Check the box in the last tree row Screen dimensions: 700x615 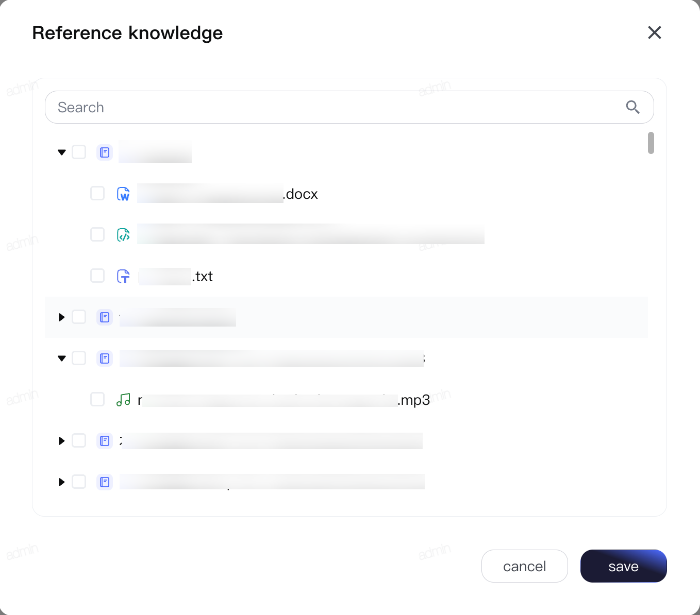(x=79, y=482)
